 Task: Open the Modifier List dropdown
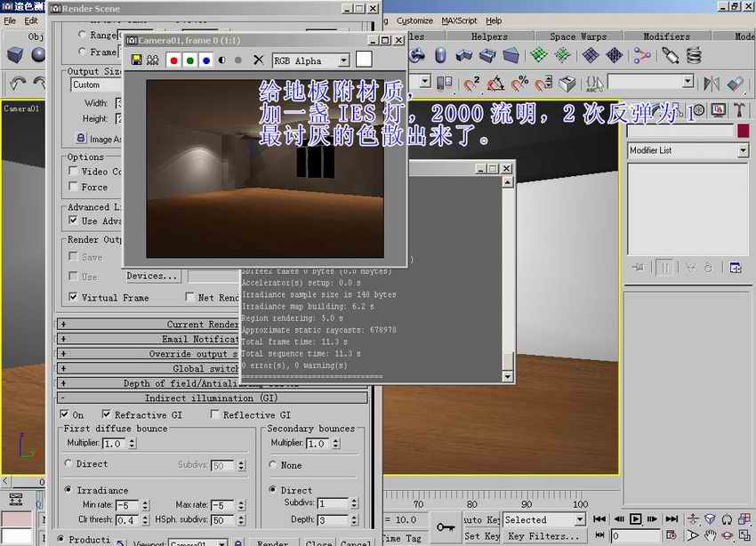(688, 151)
